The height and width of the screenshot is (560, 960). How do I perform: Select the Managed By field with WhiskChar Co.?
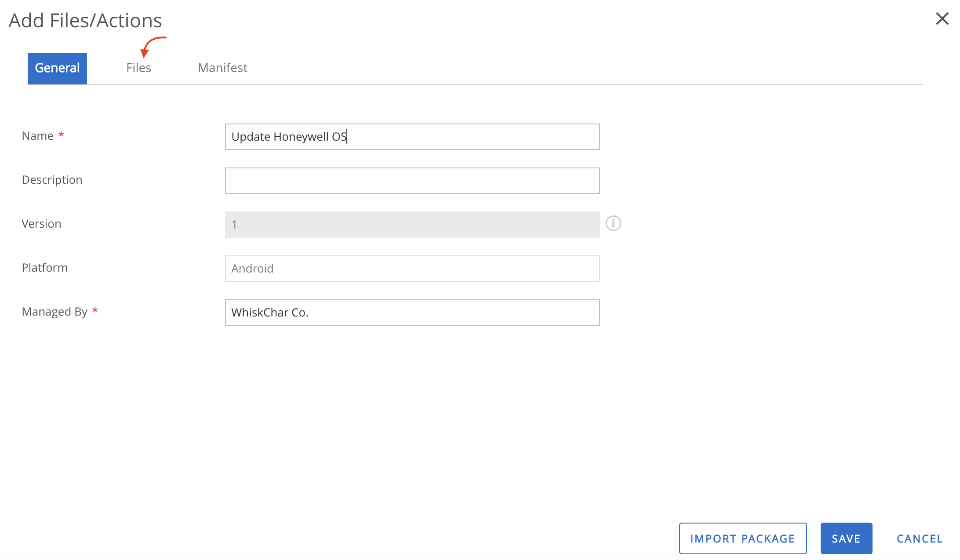click(x=412, y=312)
